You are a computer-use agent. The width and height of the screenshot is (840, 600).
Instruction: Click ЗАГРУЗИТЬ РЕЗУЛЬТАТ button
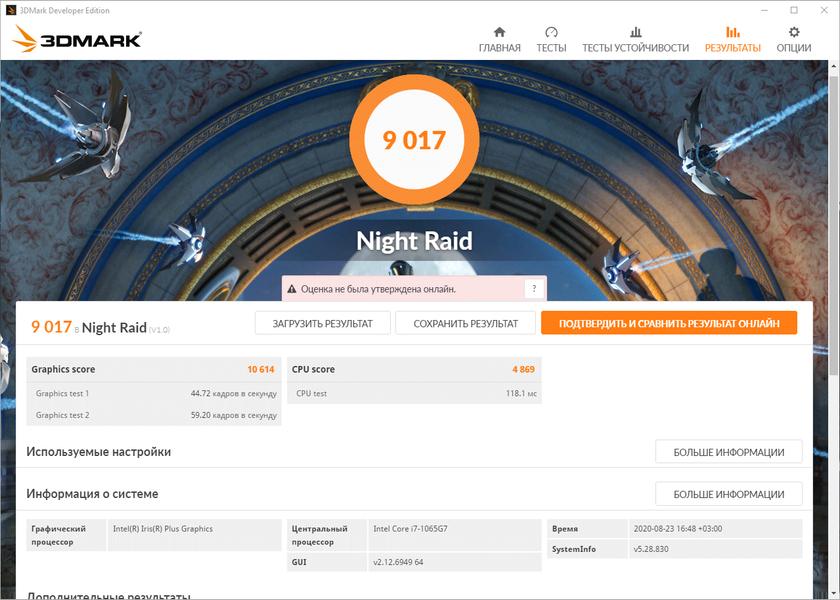click(322, 323)
